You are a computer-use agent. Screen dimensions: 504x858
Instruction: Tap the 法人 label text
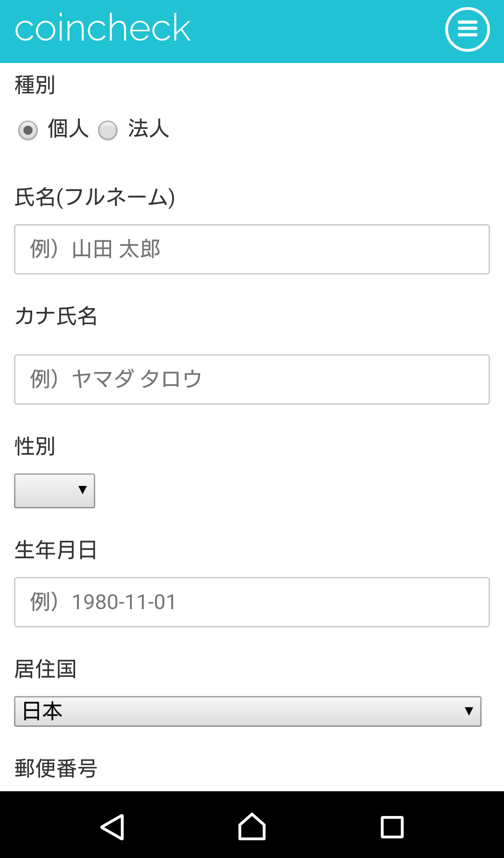point(148,129)
